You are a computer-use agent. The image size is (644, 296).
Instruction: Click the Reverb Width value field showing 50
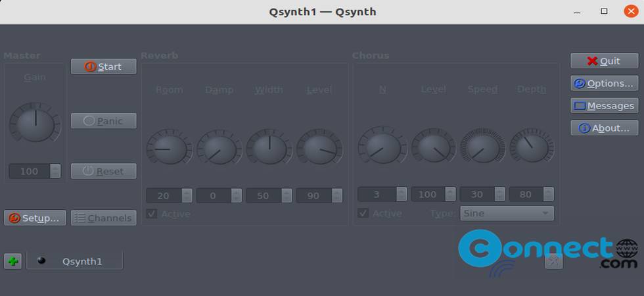(x=264, y=196)
